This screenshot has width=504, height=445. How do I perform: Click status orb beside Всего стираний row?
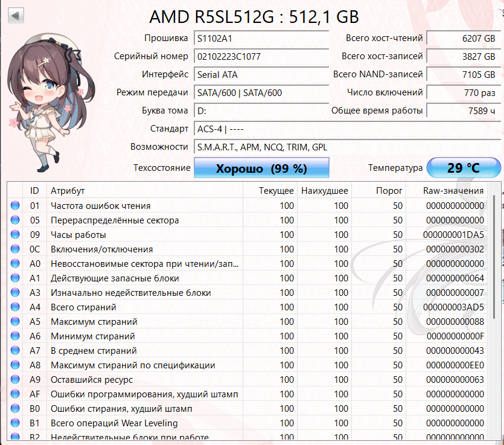15,307
